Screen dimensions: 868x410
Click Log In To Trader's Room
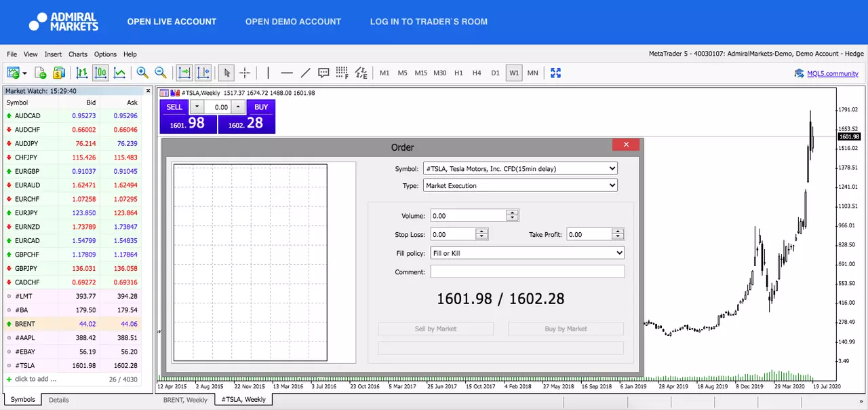pos(429,22)
